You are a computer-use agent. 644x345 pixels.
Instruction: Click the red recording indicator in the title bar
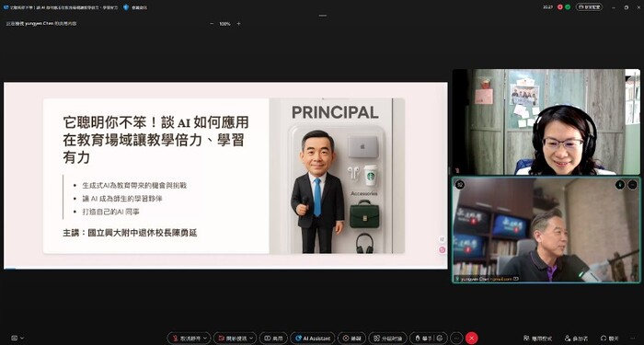(559, 7)
